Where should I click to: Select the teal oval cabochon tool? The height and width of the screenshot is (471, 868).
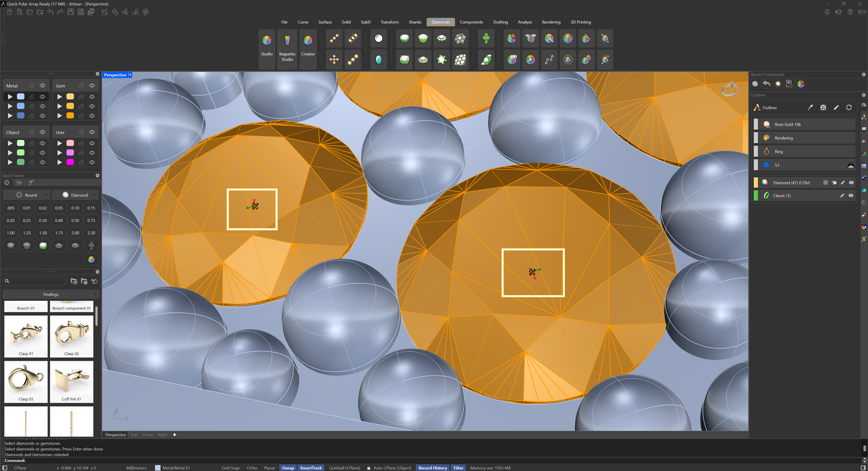point(379,60)
